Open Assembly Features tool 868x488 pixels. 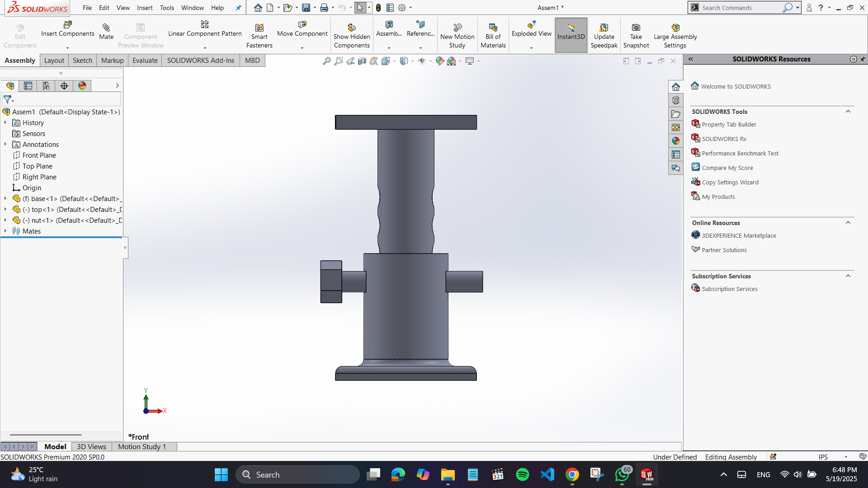(389, 29)
